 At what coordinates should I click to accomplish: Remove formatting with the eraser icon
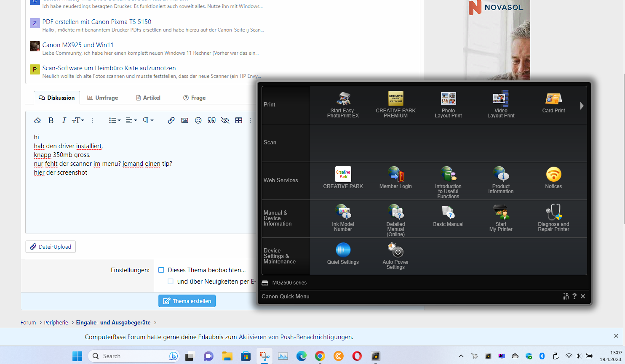[x=37, y=120]
